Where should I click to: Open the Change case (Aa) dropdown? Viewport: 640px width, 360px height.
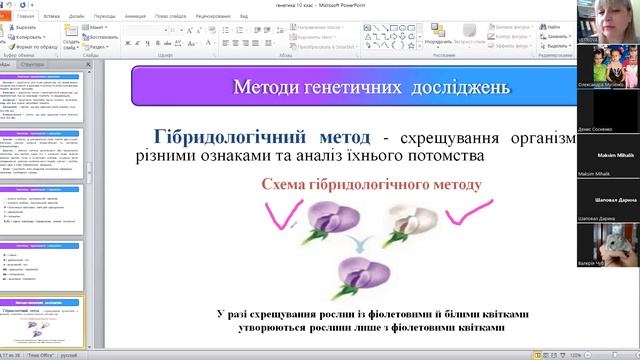[192, 43]
